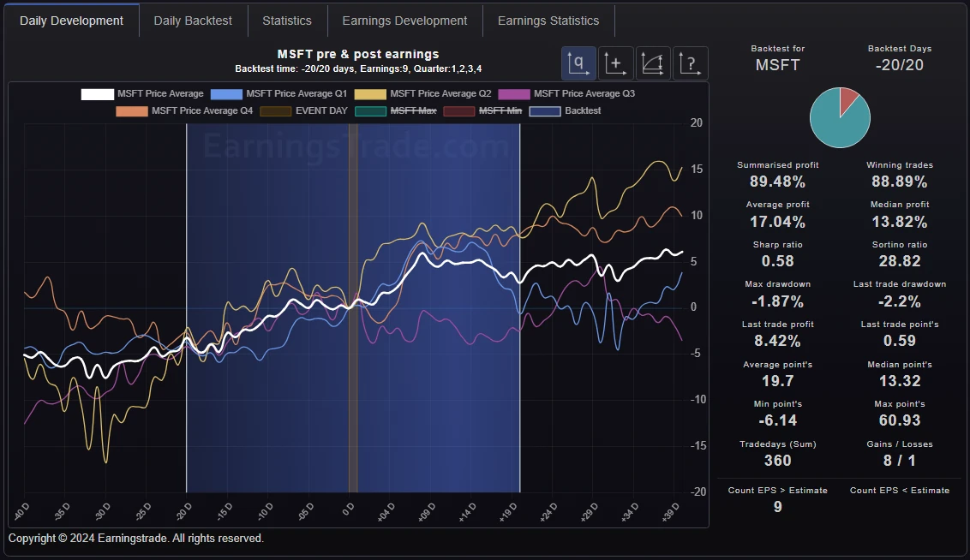Open the Earnings Statistics tab
Viewport: 970px width, 560px height.
tap(548, 21)
